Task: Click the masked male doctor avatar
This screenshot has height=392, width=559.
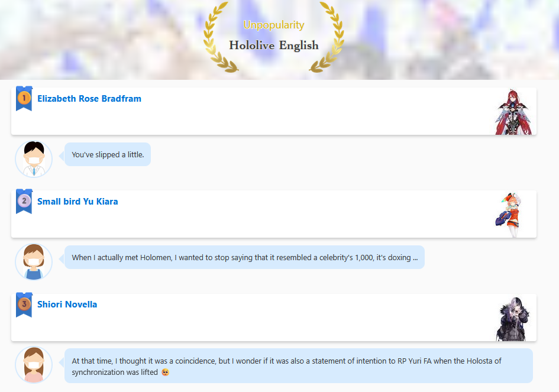Action: [34, 159]
